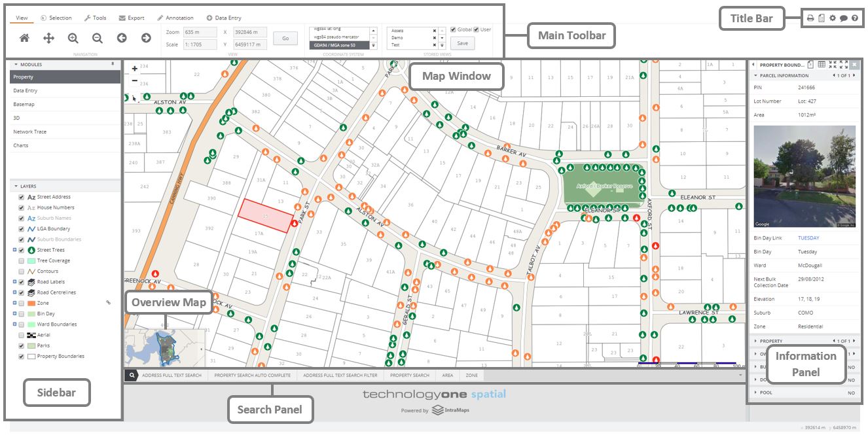Select the Charts module
The width and height of the screenshot is (868, 437).
(x=65, y=145)
